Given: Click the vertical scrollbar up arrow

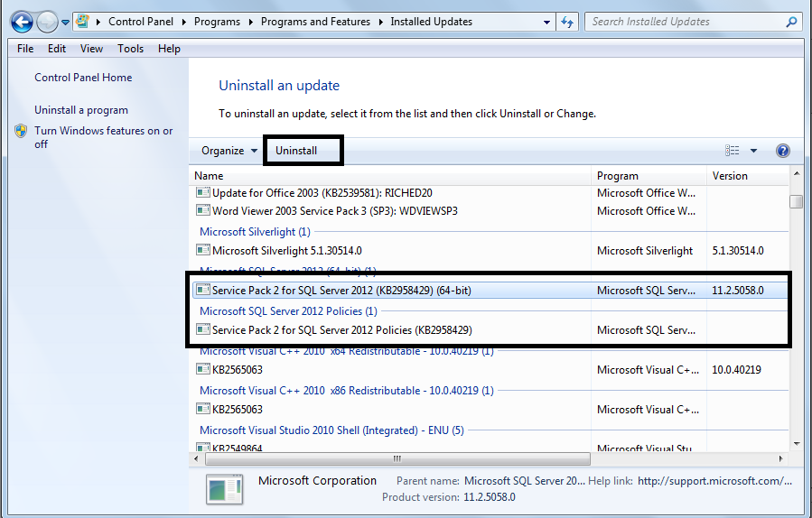Looking at the screenshot, I should pyautogui.click(x=797, y=174).
